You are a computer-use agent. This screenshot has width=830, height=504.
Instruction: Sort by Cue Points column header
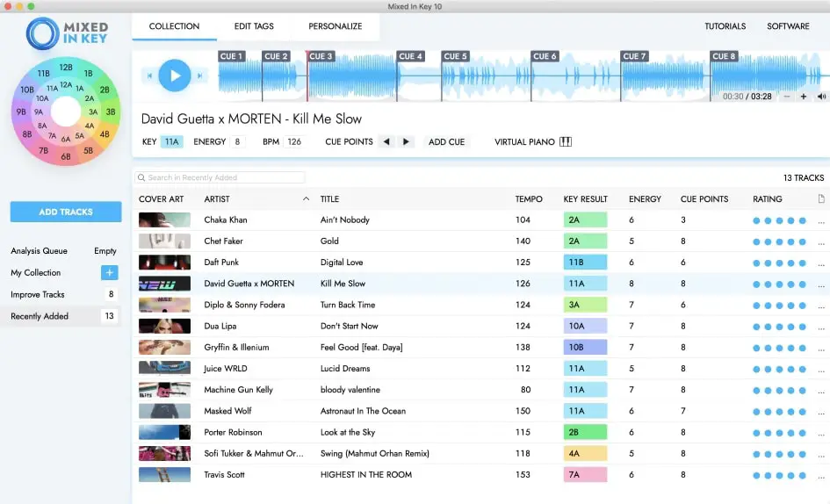(x=704, y=199)
